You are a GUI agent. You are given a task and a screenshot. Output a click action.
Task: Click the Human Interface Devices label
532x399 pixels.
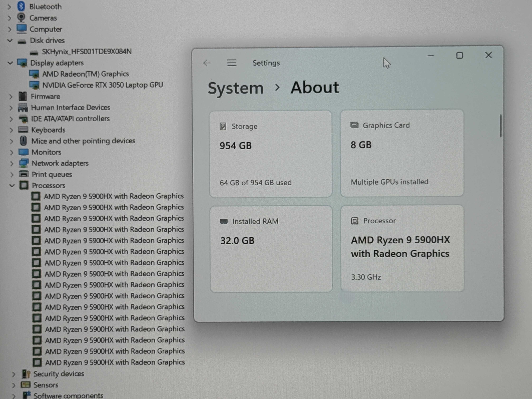pos(70,108)
